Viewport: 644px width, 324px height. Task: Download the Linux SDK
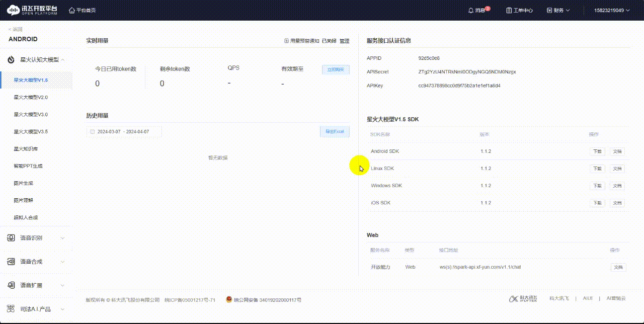597,169
